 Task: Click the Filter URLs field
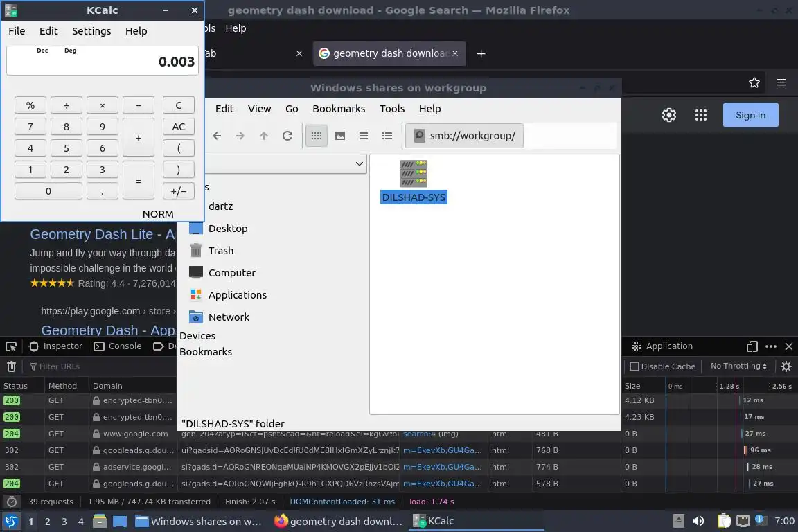[60, 366]
